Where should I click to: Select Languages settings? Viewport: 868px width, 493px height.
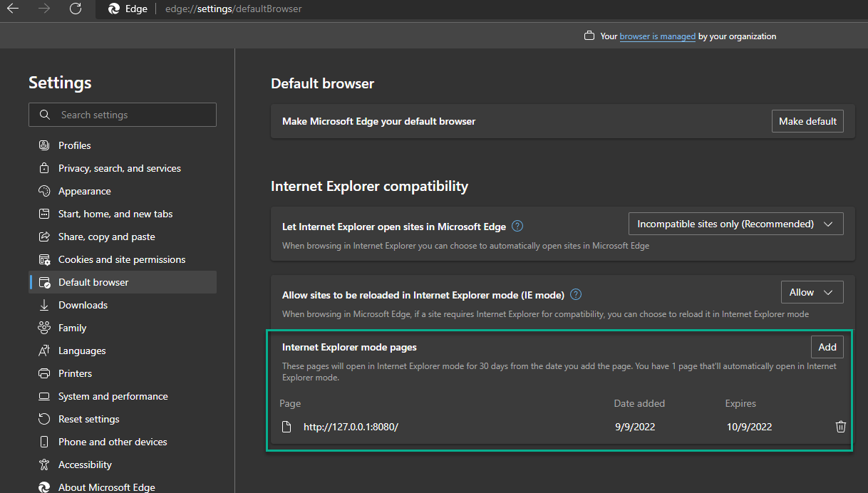(123, 351)
